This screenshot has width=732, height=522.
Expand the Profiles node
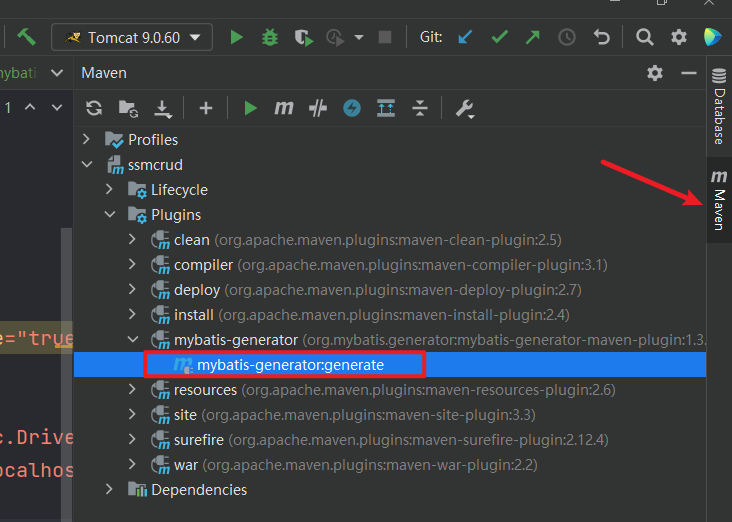pyautogui.click(x=86, y=139)
